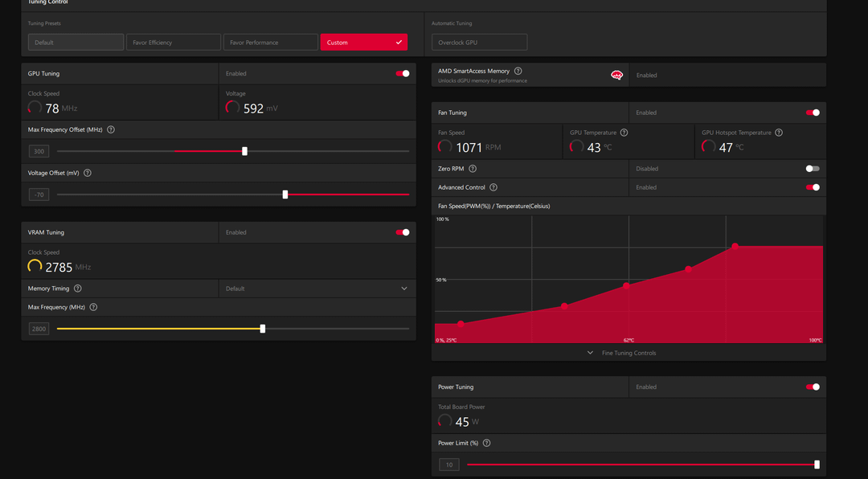The height and width of the screenshot is (479, 868).
Task: Choose the Favor Performance preset
Action: pos(270,42)
